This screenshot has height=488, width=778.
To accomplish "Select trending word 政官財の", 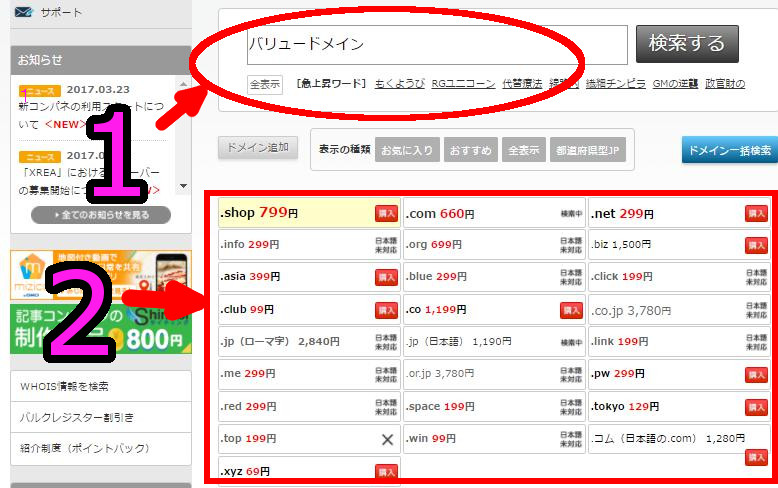I will 725,84.
